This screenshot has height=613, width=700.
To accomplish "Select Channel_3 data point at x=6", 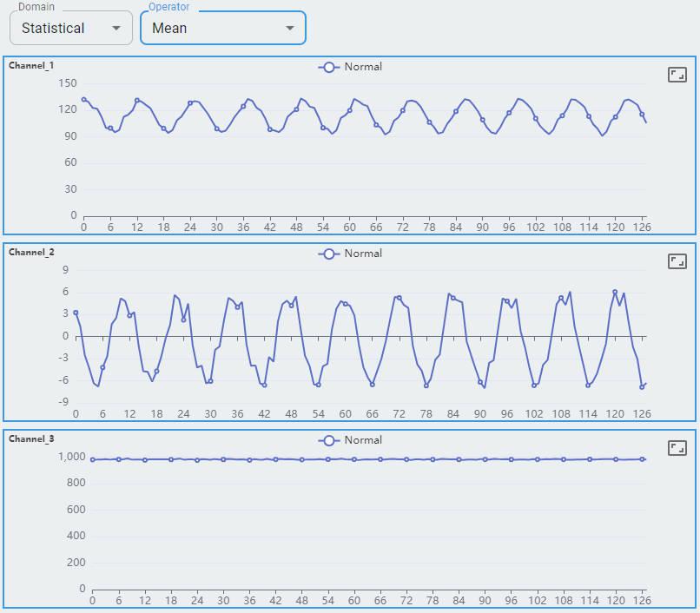I will tap(119, 459).
